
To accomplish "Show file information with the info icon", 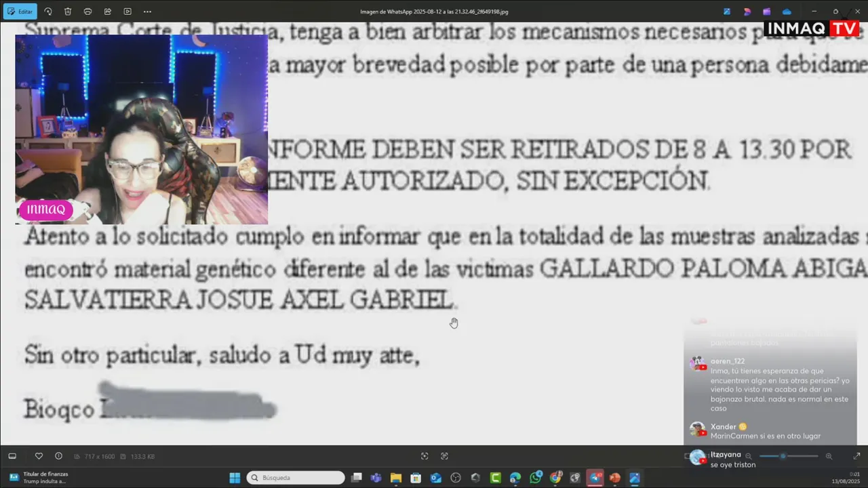I will point(58,456).
